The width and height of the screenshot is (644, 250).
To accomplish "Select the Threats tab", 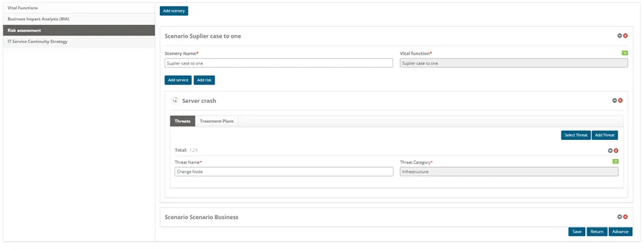I will [x=182, y=121].
